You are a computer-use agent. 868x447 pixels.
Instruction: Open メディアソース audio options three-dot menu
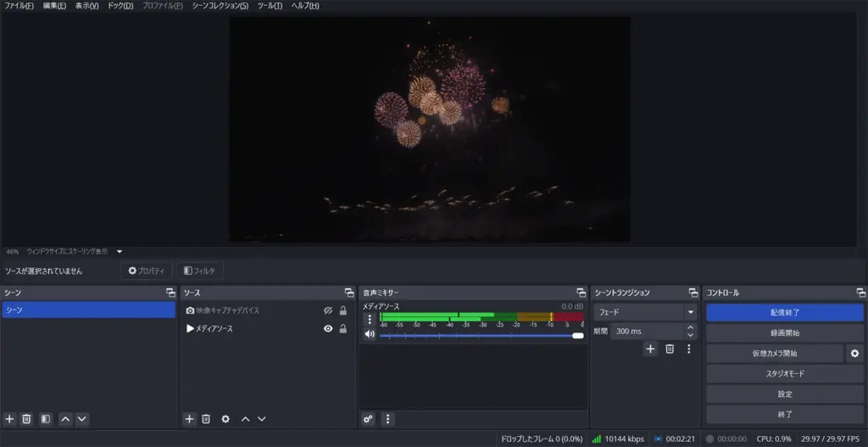(369, 320)
